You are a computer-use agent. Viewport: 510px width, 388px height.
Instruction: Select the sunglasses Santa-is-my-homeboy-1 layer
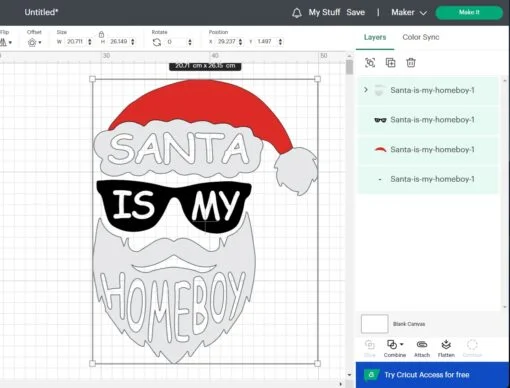[428, 120]
